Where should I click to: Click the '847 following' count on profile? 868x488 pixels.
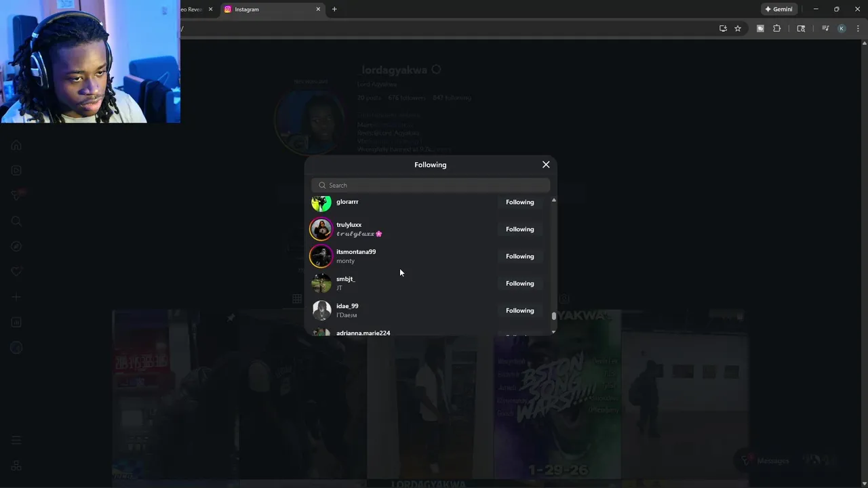click(x=452, y=98)
